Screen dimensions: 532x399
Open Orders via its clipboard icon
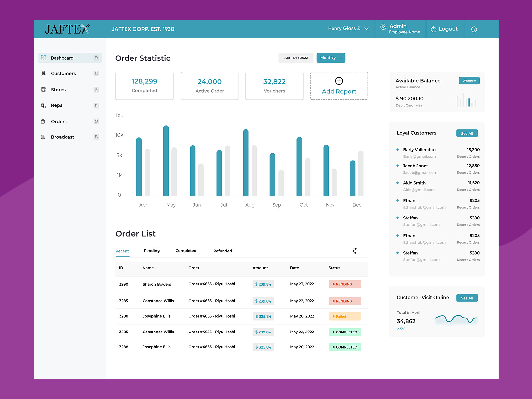43,121
